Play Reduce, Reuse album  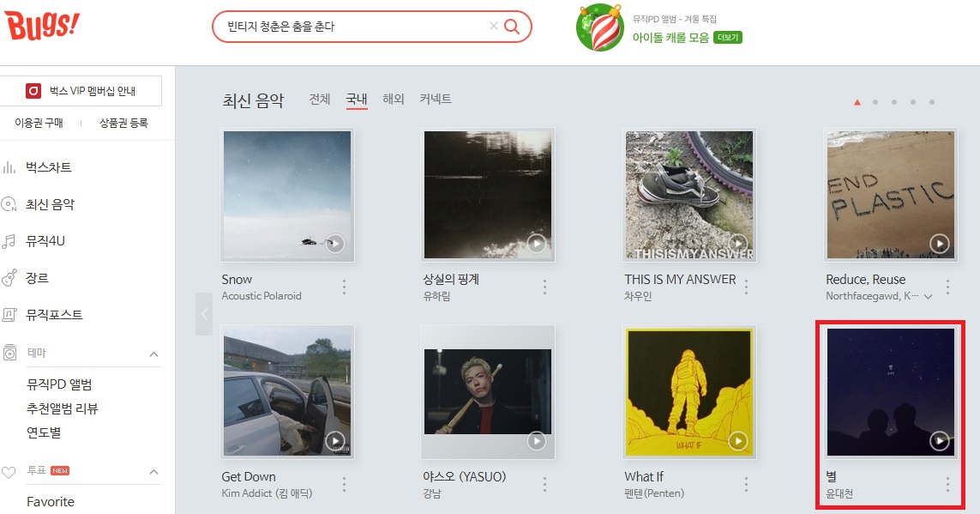940,243
